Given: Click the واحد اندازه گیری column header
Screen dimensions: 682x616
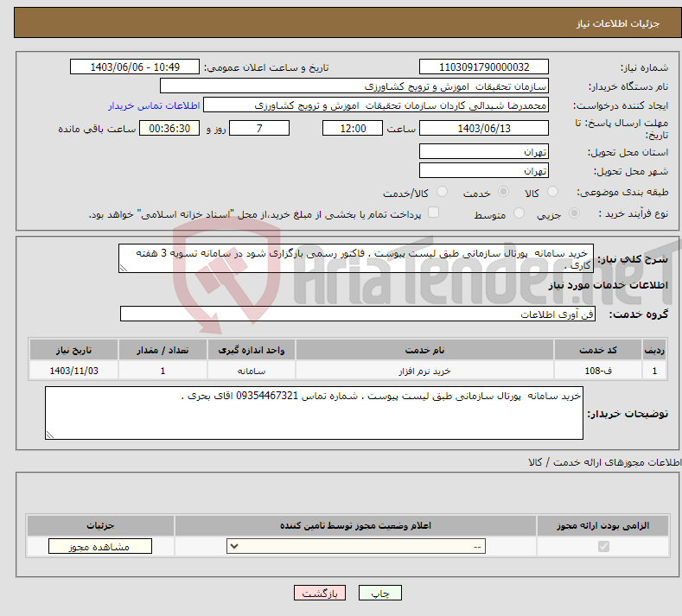Looking at the screenshot, I should point(252,350).
